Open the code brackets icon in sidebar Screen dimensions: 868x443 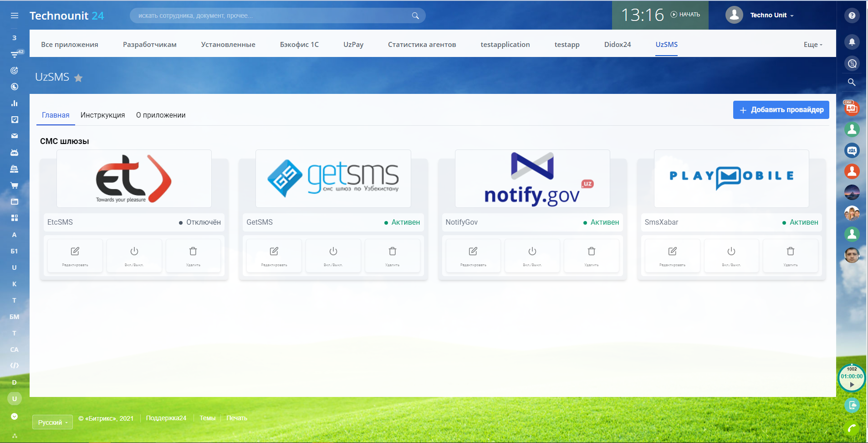pos(15,366)
